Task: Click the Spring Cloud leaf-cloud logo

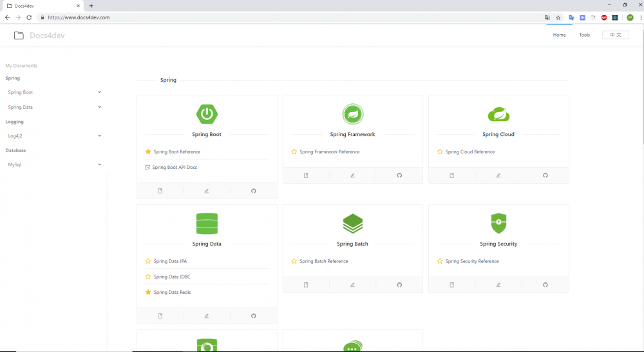Action: coord(498,114)
